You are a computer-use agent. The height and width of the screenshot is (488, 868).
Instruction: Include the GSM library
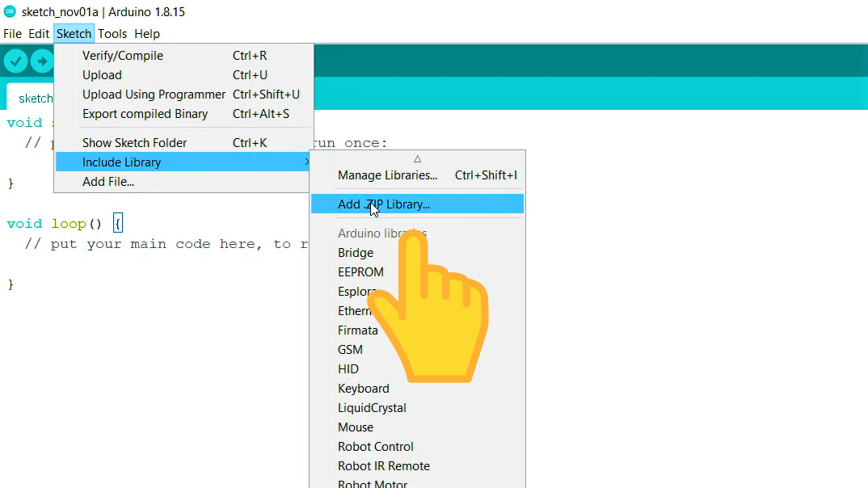pos(350,350)
